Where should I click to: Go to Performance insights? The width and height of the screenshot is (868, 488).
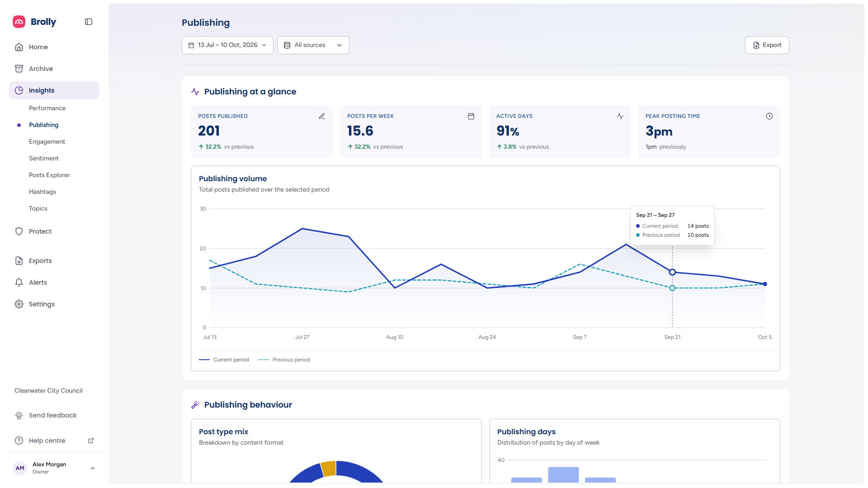(47, 108)
